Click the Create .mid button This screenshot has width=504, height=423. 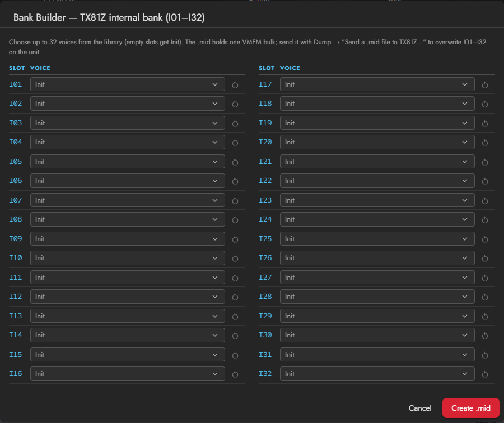(x=470, y=408)
